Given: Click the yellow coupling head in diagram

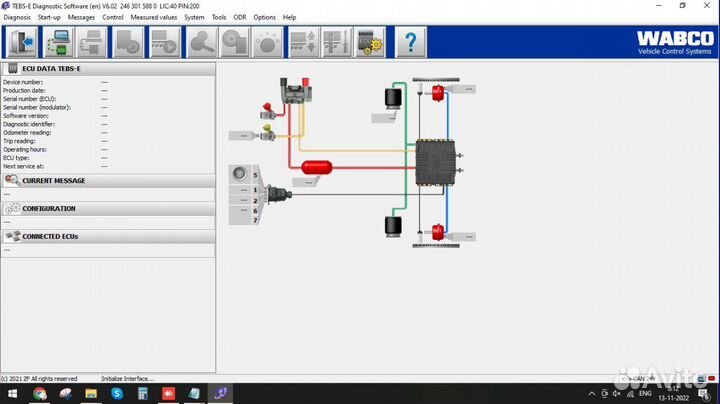Looking at the screenshot, I should point(267,133).
